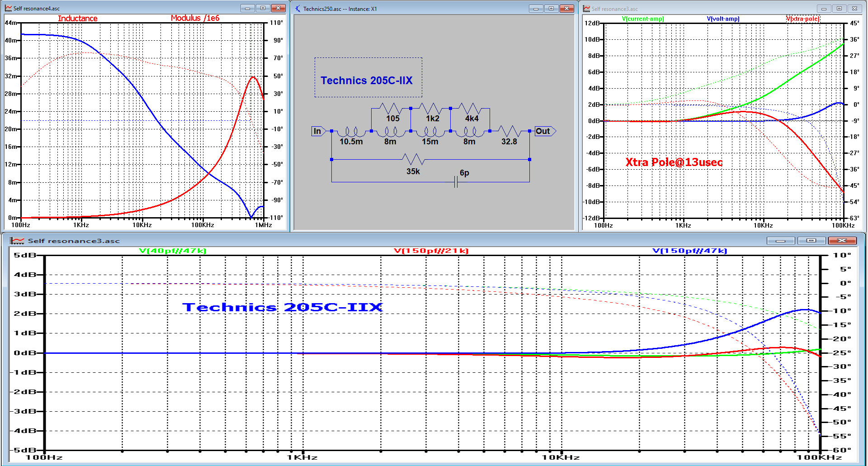Minimize the Technics250.asc schematic window
The image size is (868, 466).
click(536, 9)
